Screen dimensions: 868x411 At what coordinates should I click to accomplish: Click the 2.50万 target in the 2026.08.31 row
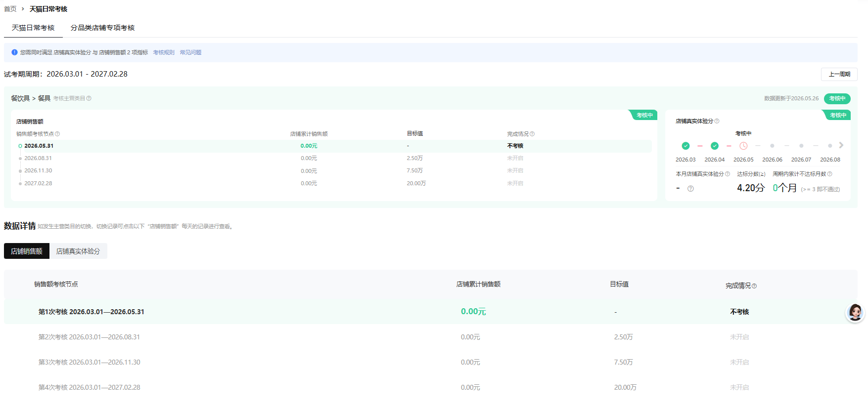coord(415,158)
